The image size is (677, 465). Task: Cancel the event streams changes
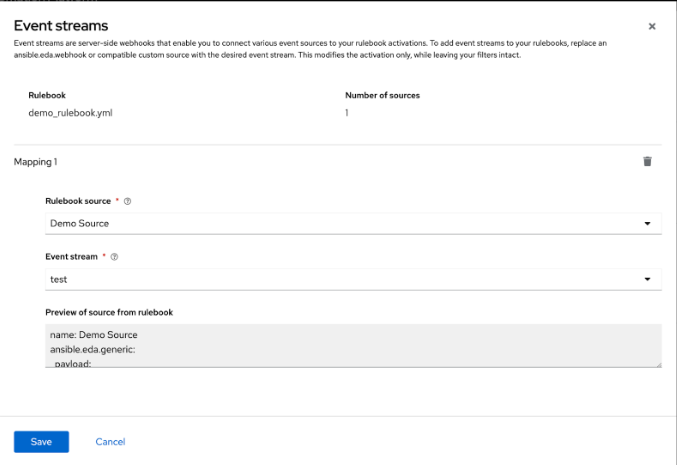pos(110,441)
